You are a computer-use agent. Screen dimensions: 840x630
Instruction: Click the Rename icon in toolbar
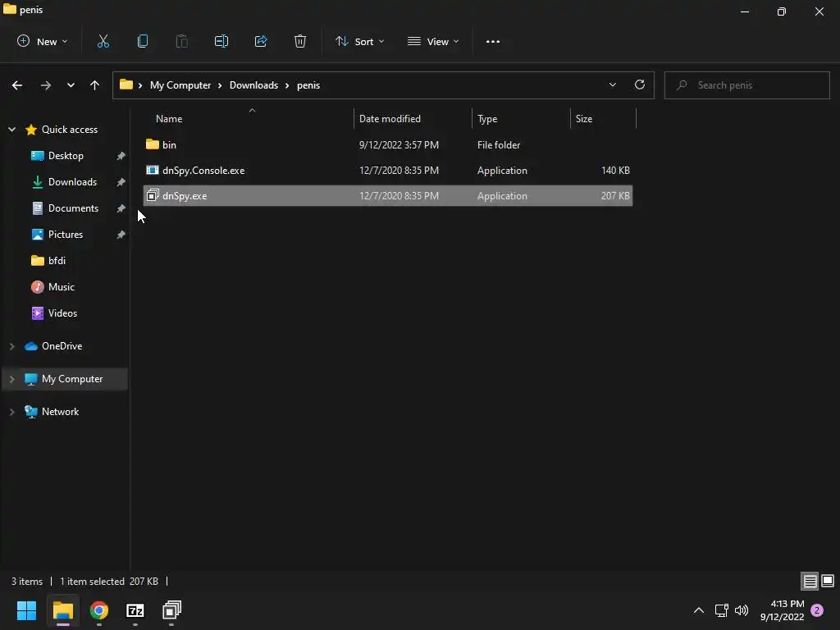221,41
